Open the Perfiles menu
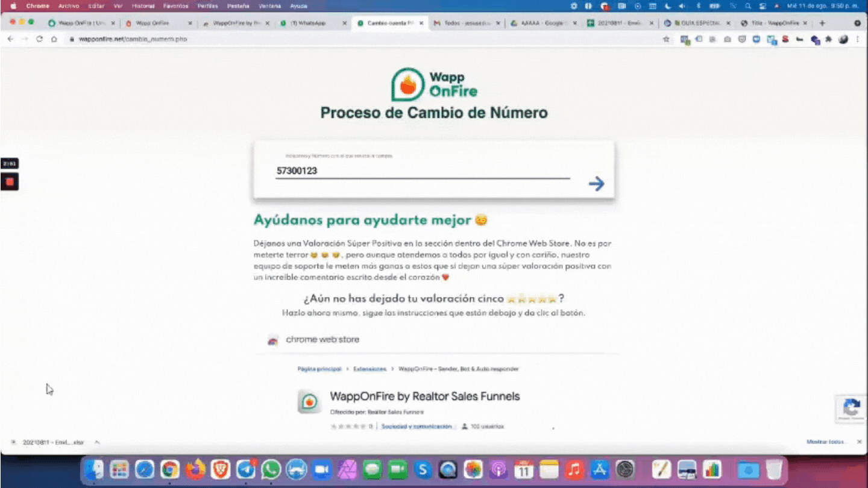Image resolution: width=868 pixels, height=488 pixels. coord(208,6)
